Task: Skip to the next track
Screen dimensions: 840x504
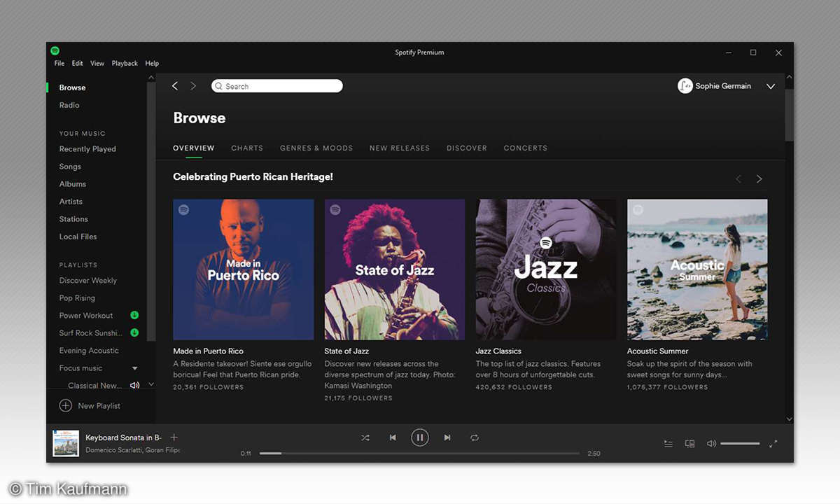Action: [x=447, y=437]
